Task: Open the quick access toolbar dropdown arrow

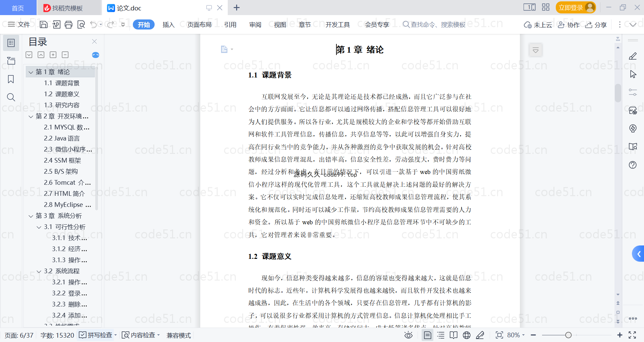Action: point(123,24)
